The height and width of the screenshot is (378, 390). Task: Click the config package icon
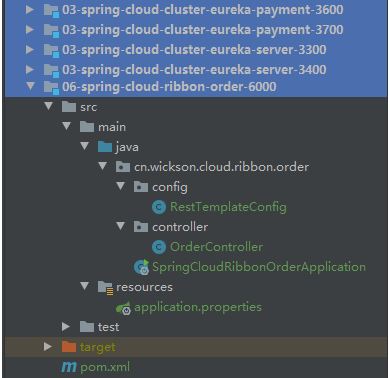point(141,187)
